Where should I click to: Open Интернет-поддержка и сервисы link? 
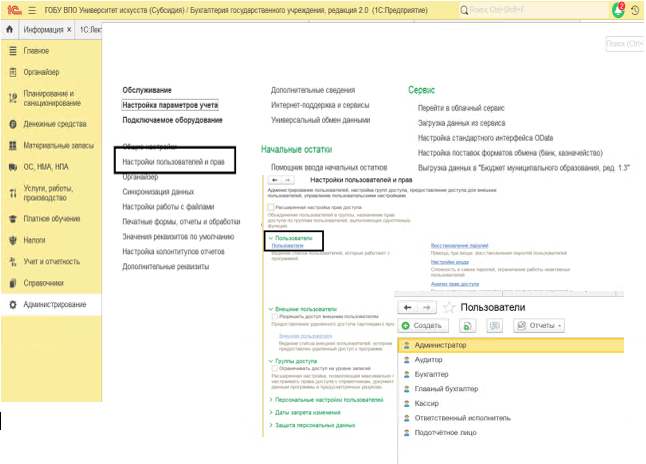[320, 105]
